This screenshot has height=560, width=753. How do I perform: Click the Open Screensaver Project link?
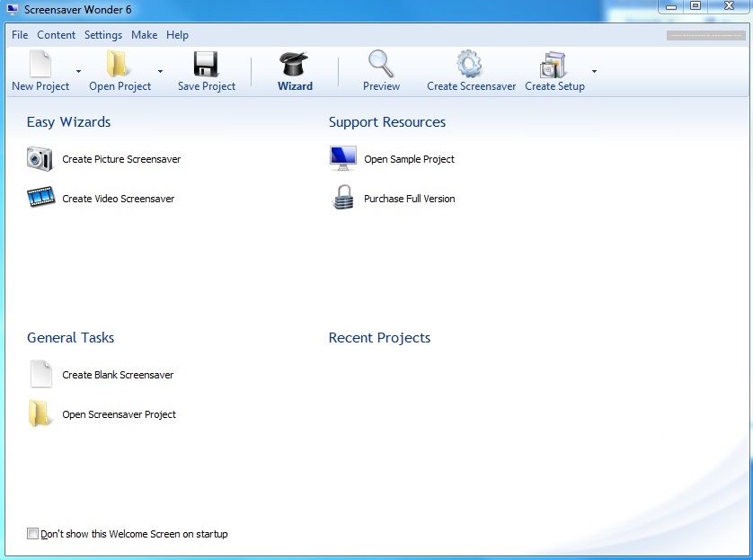click(119, 414)
